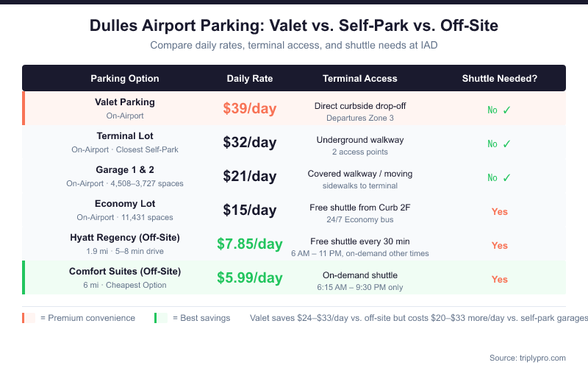588x368 pixels.
Task: Click the $39/day valet rate
Action: coord(250,109)
